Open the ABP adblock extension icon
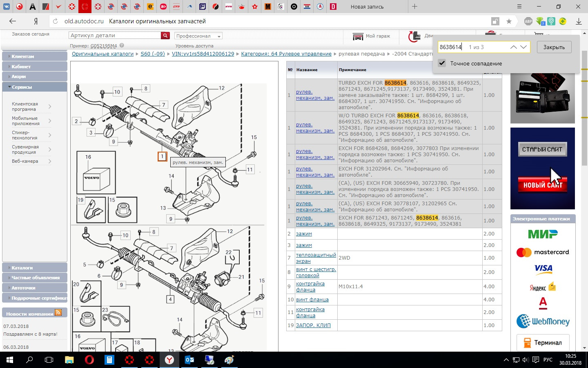This screenshot has width=588, height=368. click(x=528, y=21)
